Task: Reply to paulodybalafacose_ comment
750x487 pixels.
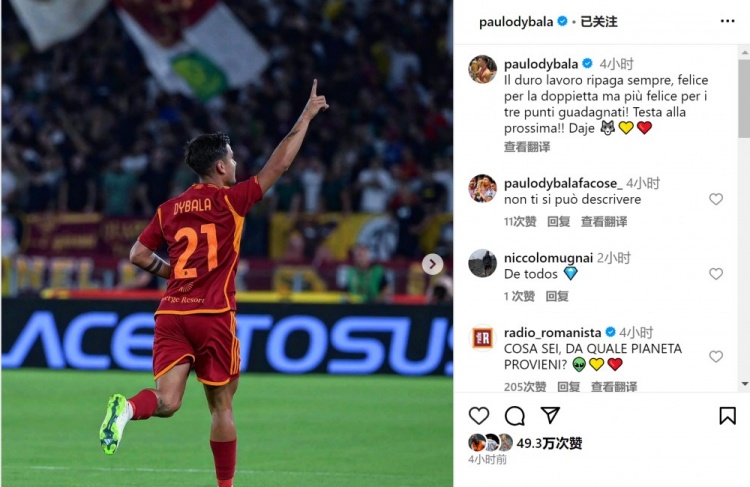Action: 558,221
